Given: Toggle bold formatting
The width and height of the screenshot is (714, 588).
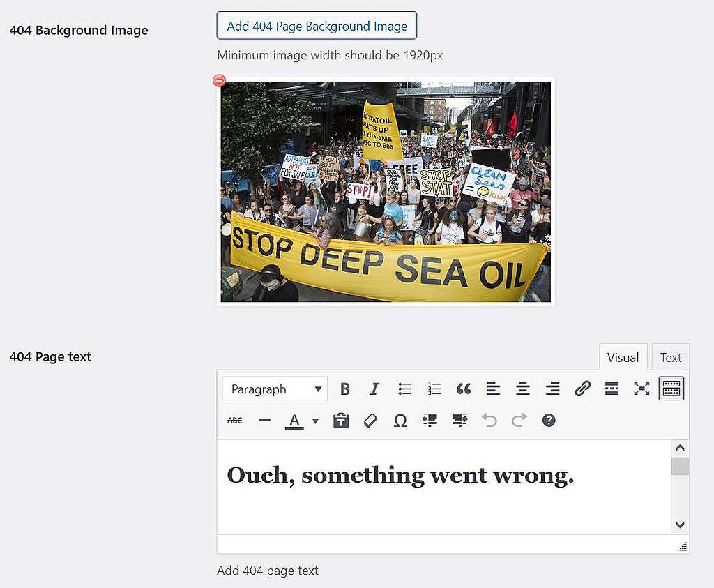Looking at the screenshot, I should coord(344,389).
